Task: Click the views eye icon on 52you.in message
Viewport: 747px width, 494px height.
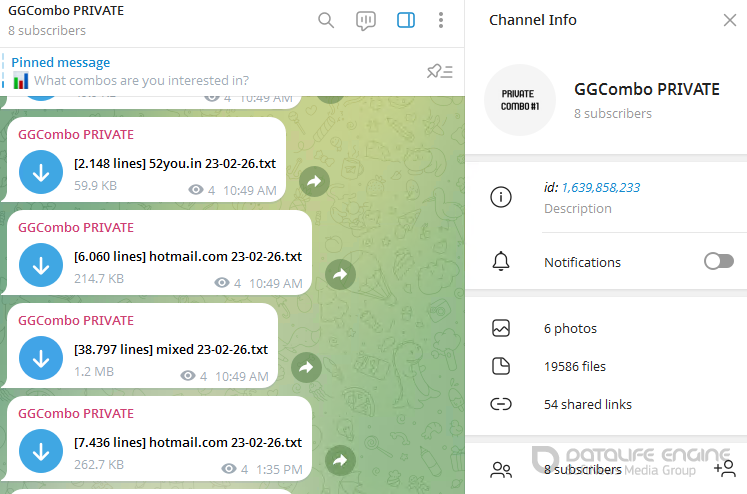Action: (x=195, y=190)
